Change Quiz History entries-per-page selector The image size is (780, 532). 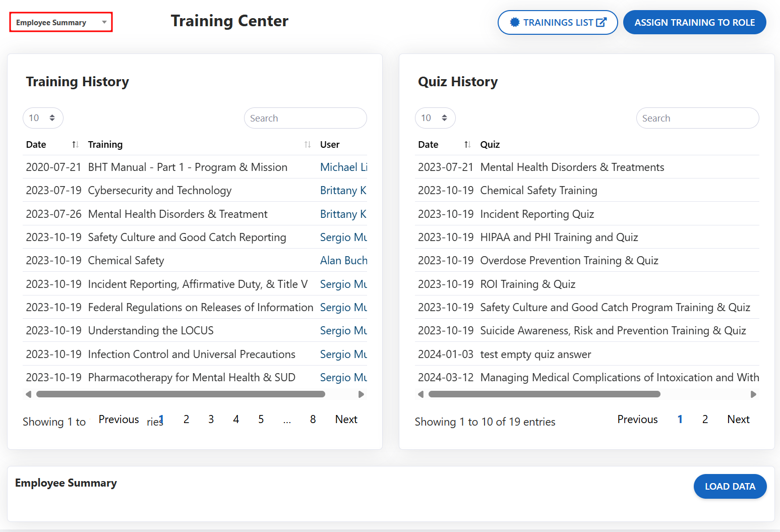435,118
